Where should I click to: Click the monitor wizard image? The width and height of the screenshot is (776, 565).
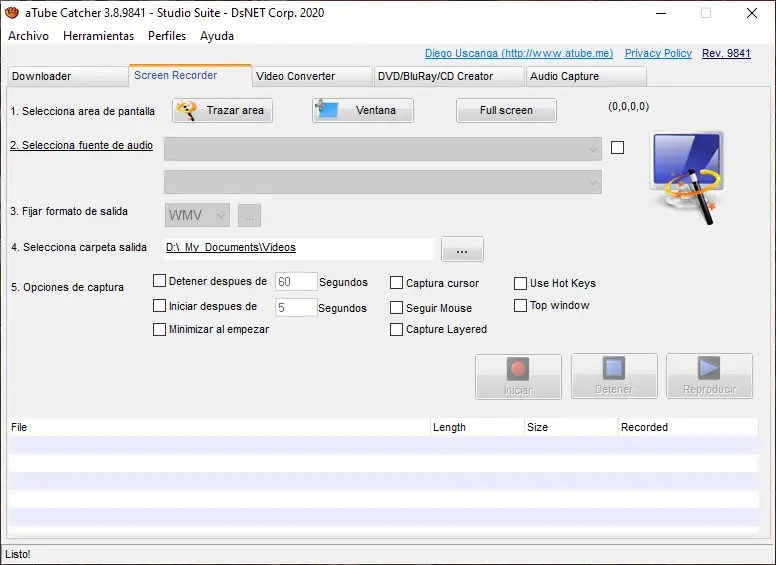(689, 177)
